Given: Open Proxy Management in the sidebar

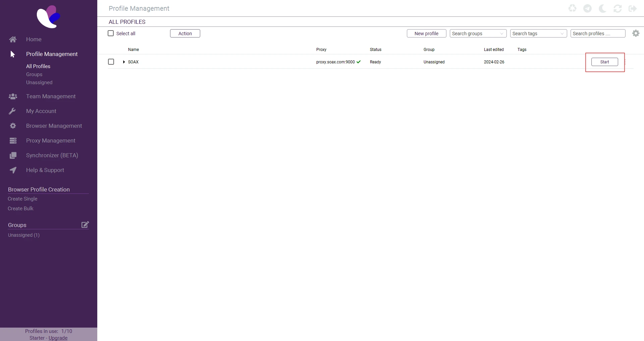Looking at the screenshot, I should [x=51, y=140].
